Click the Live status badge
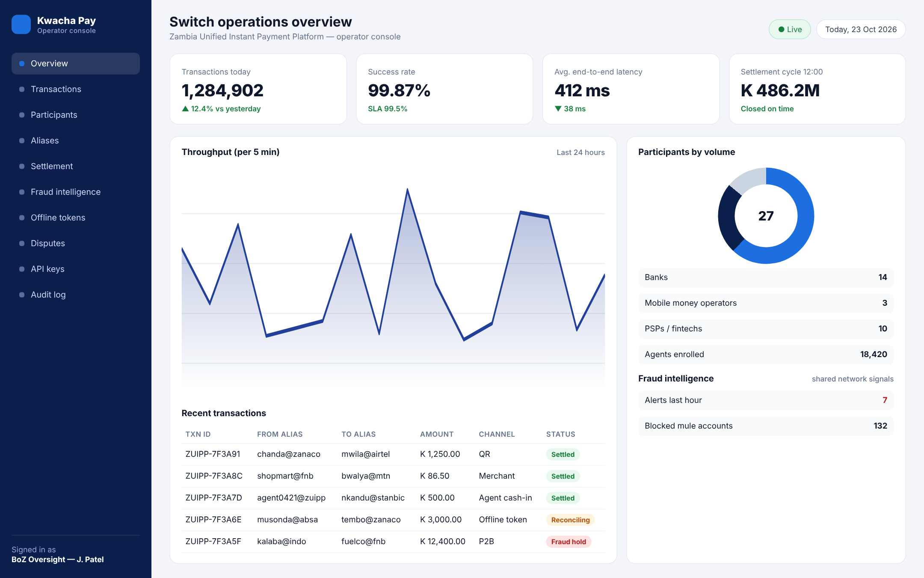924x578 pixels. click(790, 30)
